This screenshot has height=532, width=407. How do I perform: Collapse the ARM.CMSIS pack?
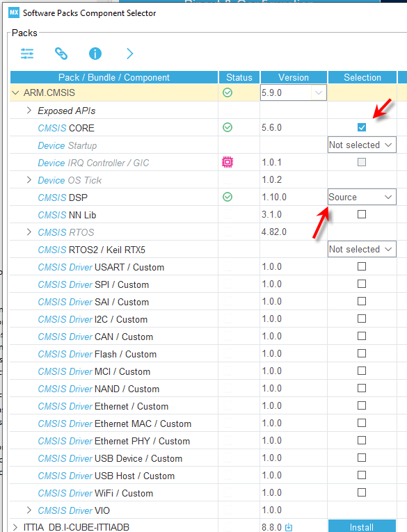pyautogui.click(x=15, y=92)
